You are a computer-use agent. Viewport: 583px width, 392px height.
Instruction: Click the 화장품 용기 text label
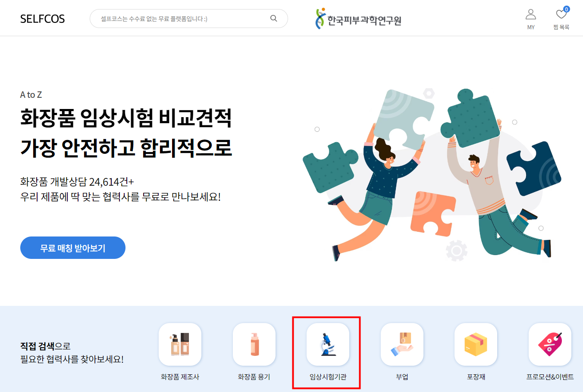(x=254, y=377)
